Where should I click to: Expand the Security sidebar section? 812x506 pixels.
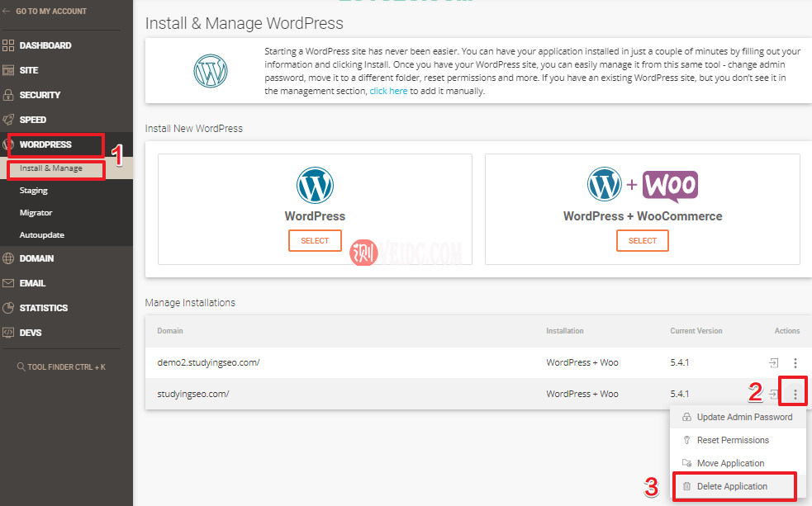40,95
